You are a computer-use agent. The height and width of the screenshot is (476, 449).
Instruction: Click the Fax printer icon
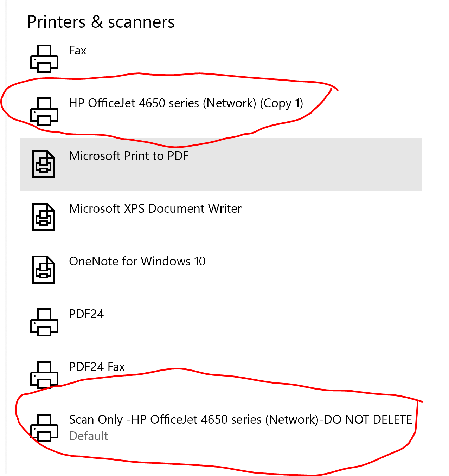pyautogui.click(x=44, y=59)
